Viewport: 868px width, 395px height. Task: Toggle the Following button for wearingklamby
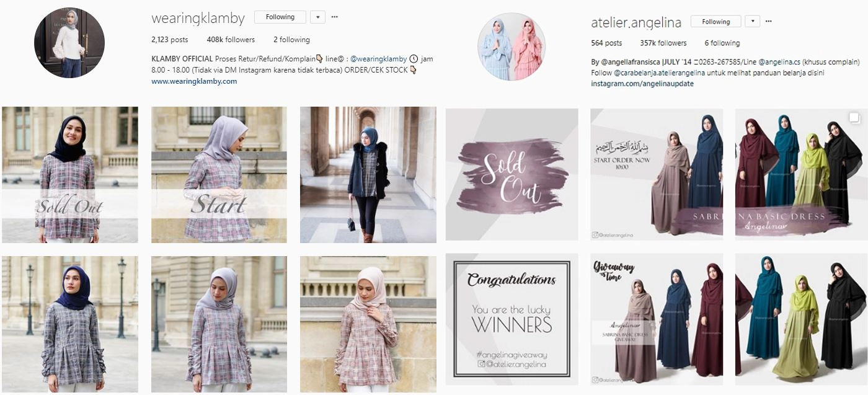280,17
